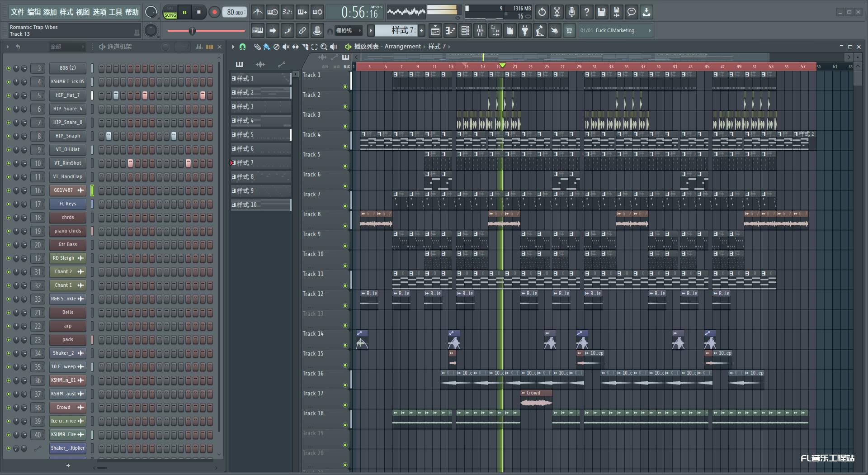Screen dimensions: 868x475
Task: Expand the Arrangement 样式 7 breadcrumb arrow
Action: click(449, 47)
